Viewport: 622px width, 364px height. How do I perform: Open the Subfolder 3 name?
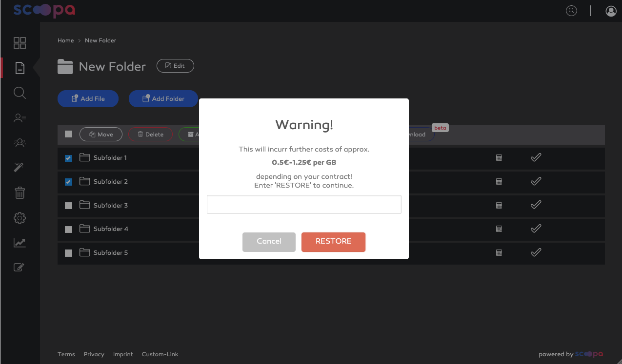click(x=111, y=206)
